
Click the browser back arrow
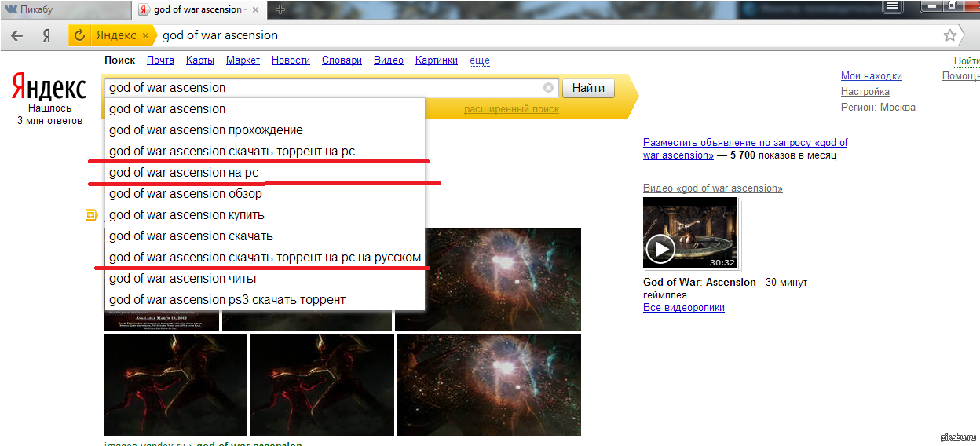(16, 35)
